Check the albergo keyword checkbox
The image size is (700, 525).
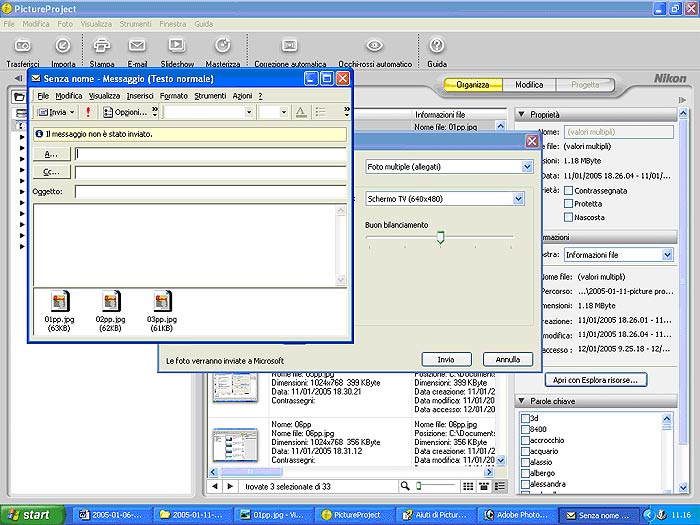click(525, 473)
